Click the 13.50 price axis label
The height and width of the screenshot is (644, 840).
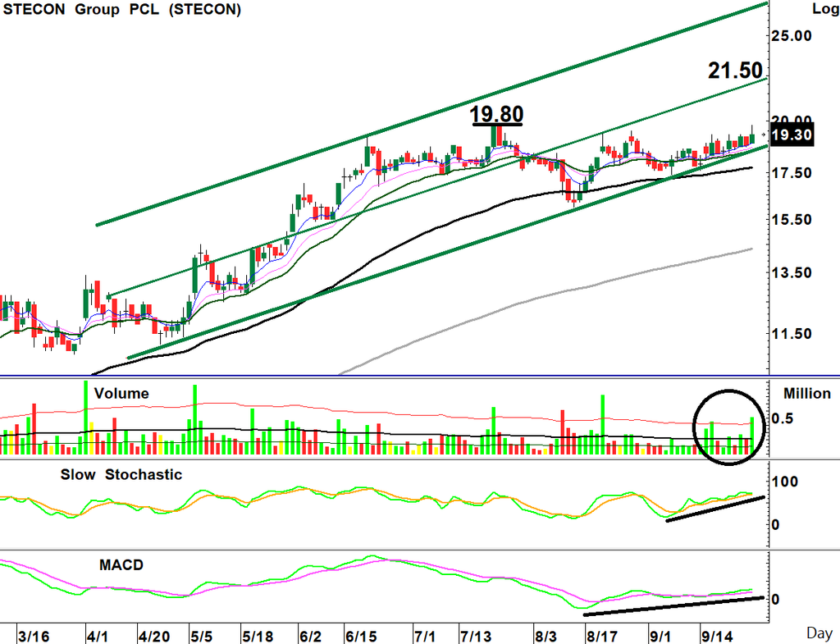tap(792, 272)
